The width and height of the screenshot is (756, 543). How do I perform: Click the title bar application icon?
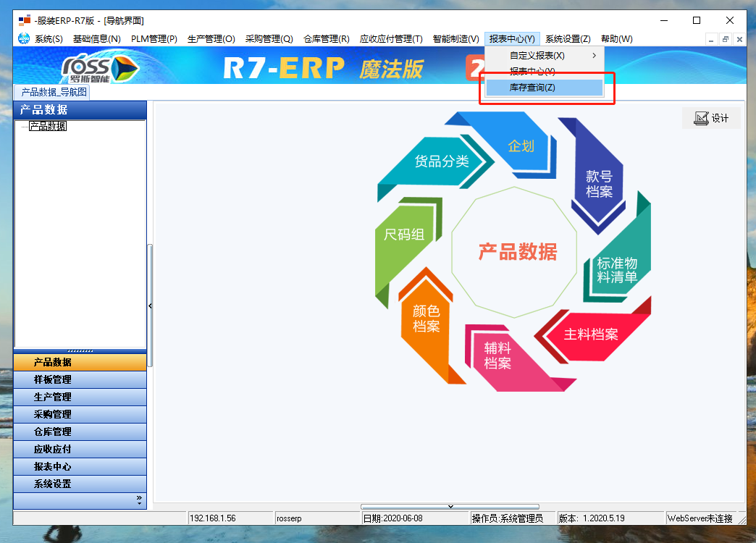(x=24, y=20)
